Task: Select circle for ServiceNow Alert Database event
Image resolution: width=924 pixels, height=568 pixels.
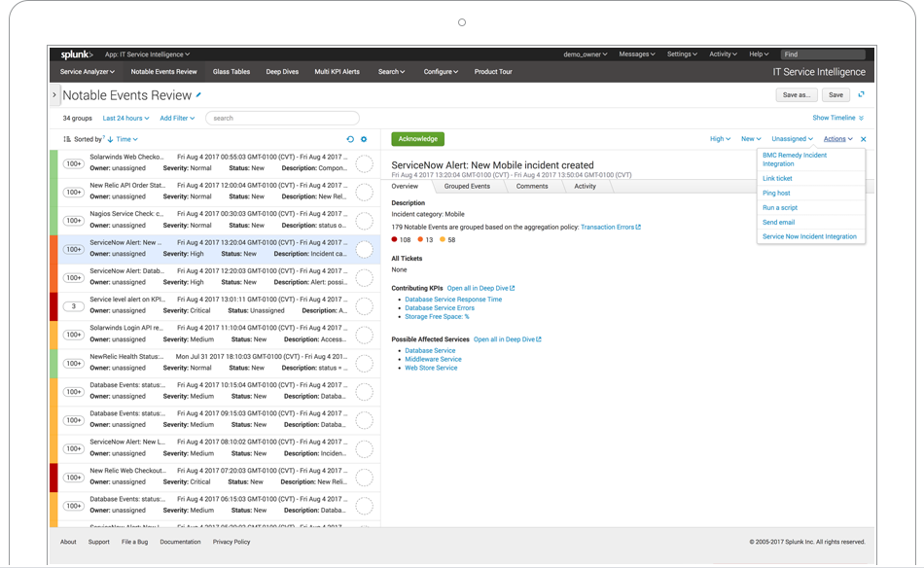Action: (x=364, y=277)
